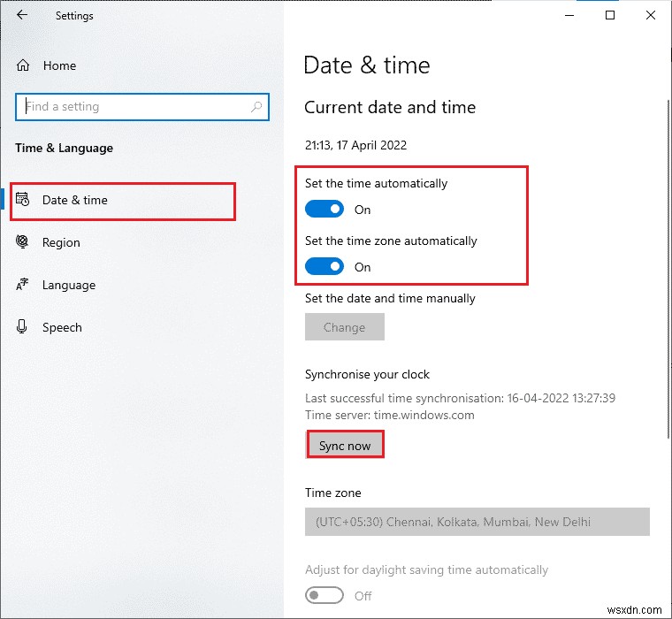
Task: Click the search magnifier icon
Action: pos(256,107)
